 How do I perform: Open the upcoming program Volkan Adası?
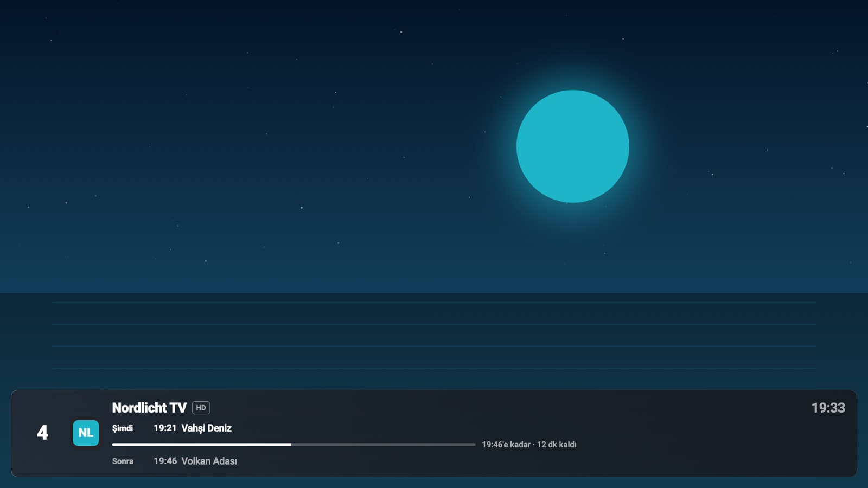(x=209, y=461)
